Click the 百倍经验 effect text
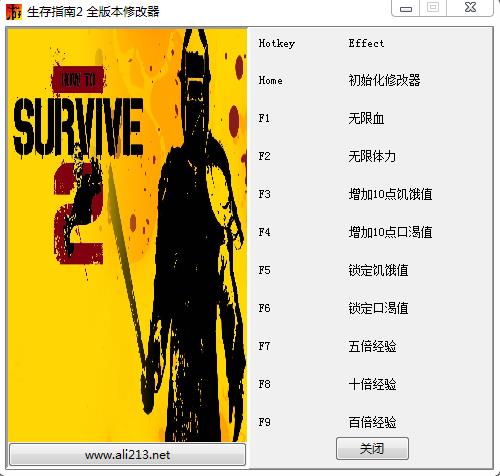Image resolution: width=500 pixels, height=476 pixels. tap(372, 422)
